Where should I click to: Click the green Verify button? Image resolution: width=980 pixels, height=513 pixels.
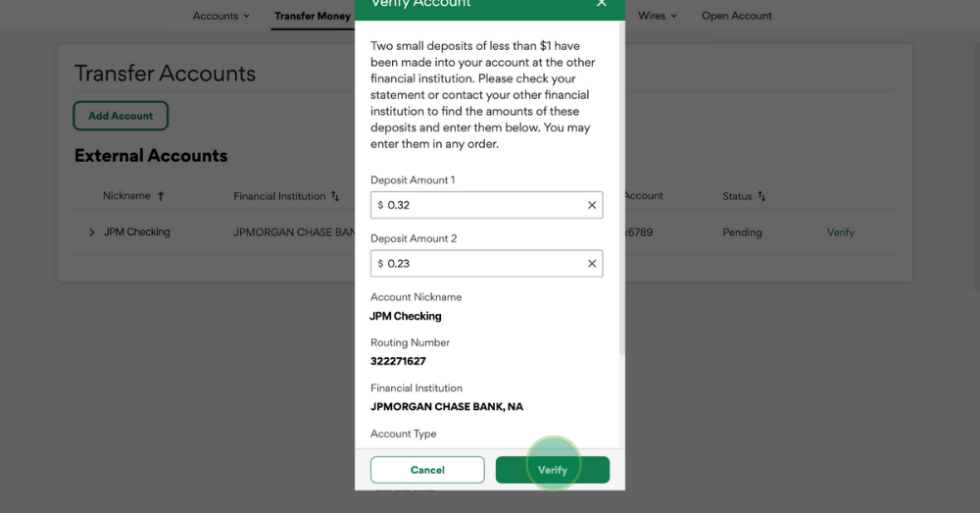click(x=553, y=470)
